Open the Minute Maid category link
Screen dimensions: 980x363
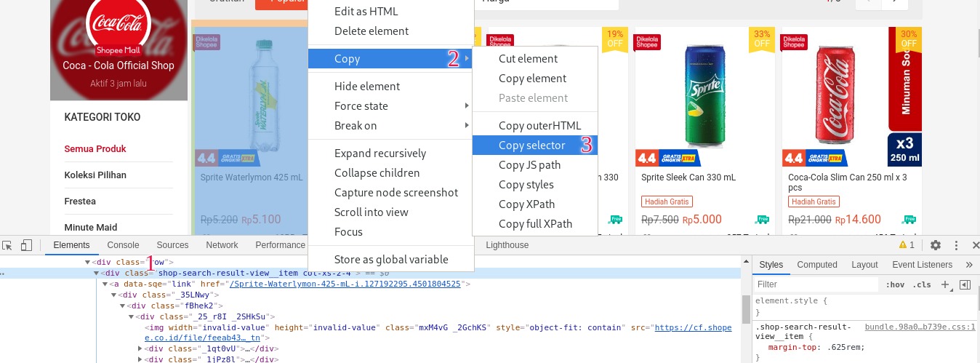coord(91,227)
